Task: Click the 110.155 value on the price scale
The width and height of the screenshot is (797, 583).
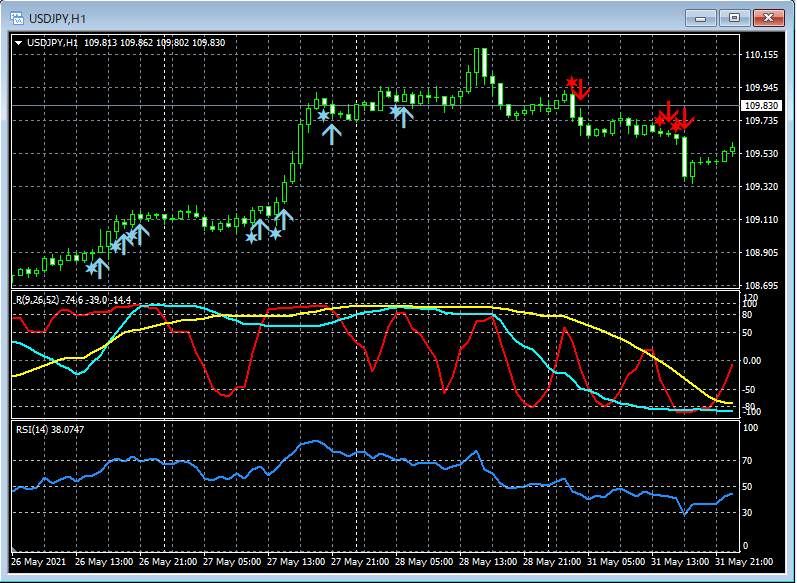Action: (761, 55)
